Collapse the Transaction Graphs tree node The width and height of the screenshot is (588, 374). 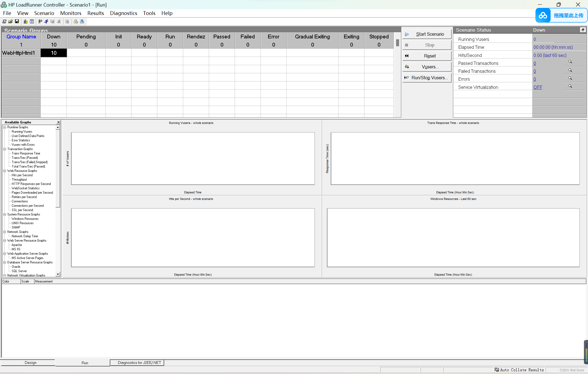pyautogui.click(x=5, y=149)
